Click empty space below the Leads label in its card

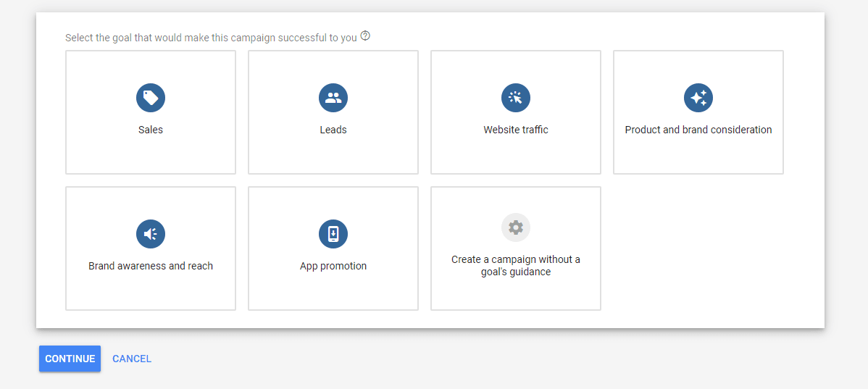[x=333, y=156]
